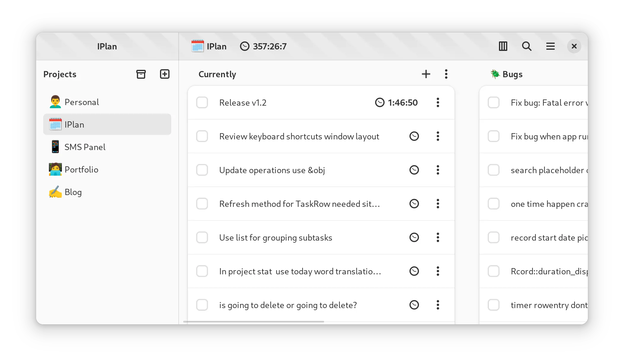Image resolution: width=624 pixels, height=364 pixels.
Task: Click the Release v1.2 timer 1:46:50
Action: pos(396,102)
